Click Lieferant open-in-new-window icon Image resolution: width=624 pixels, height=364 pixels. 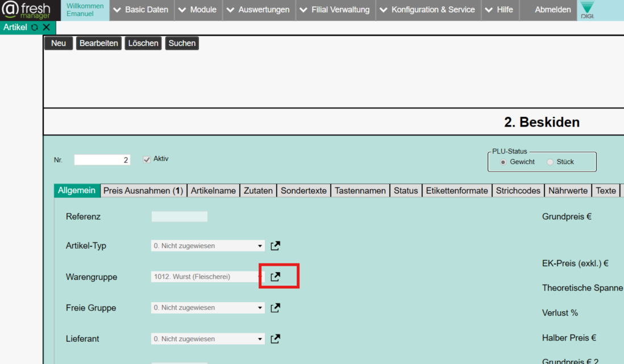276,339
